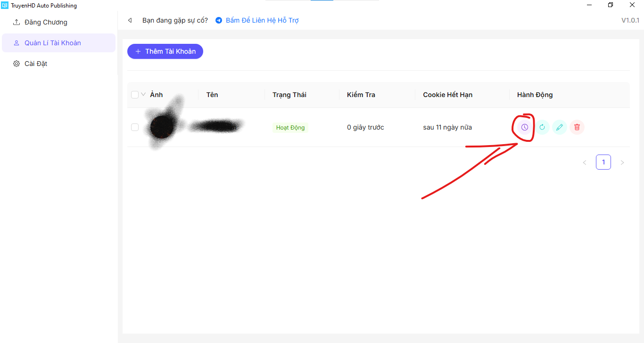Image resolution: width=644 pixels, height=343 pixels.
Task: Click the red trash delete icon
Action: coord(577,127)
